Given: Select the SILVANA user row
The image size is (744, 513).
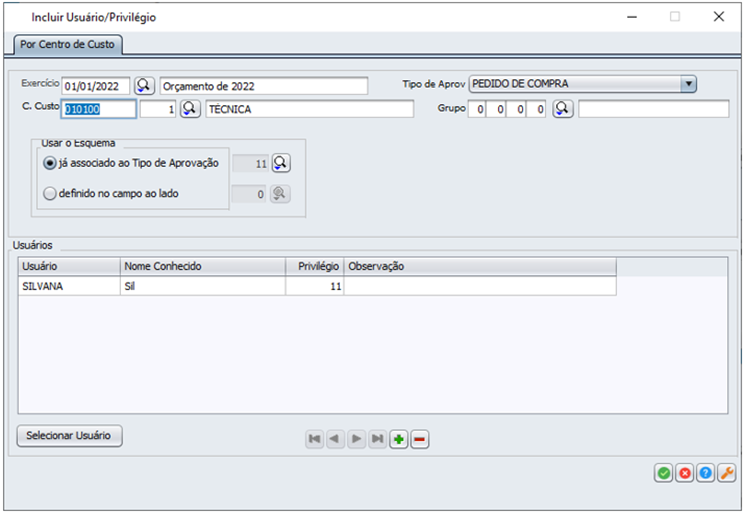Looking at the screenshot, I should click(68, 286).
